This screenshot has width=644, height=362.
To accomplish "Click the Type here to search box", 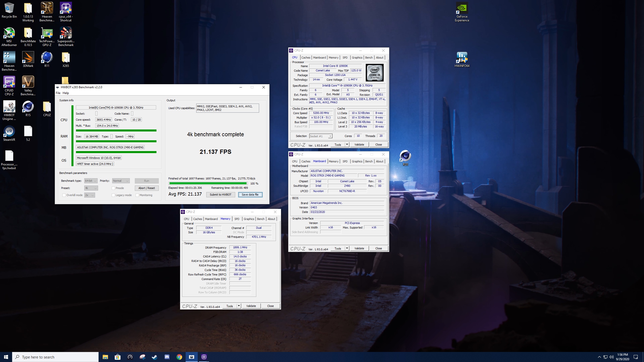I will pos(55,357).
